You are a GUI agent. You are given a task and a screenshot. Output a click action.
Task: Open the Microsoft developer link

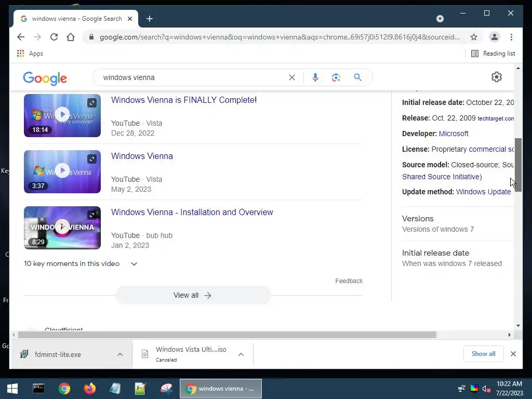[453, 134]
